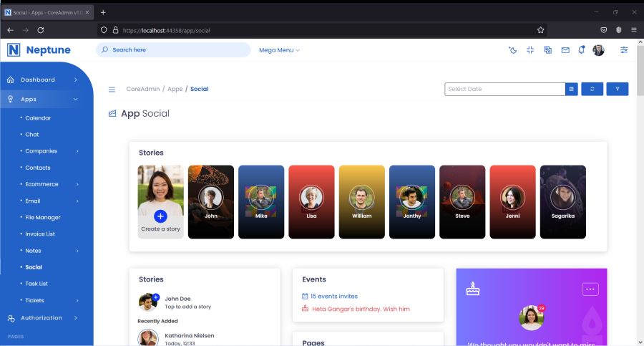Open the user profile avatar
644x346 pixels.
coord(598,50)
